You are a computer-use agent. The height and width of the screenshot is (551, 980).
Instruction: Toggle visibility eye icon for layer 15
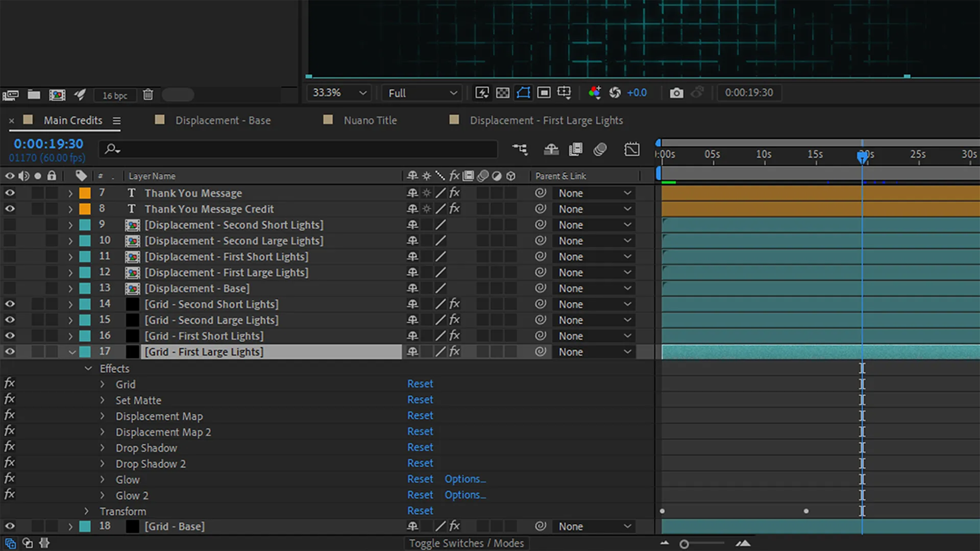coord(9,319)
